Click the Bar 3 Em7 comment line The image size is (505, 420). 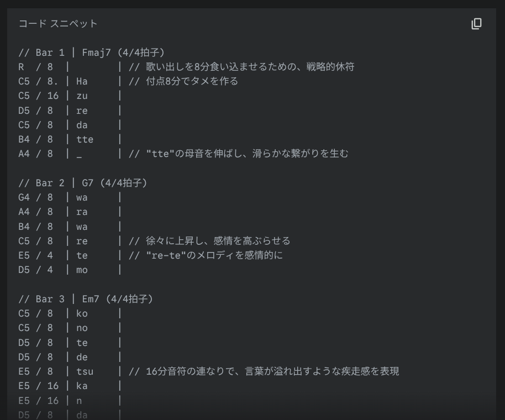tap(86, 299)
